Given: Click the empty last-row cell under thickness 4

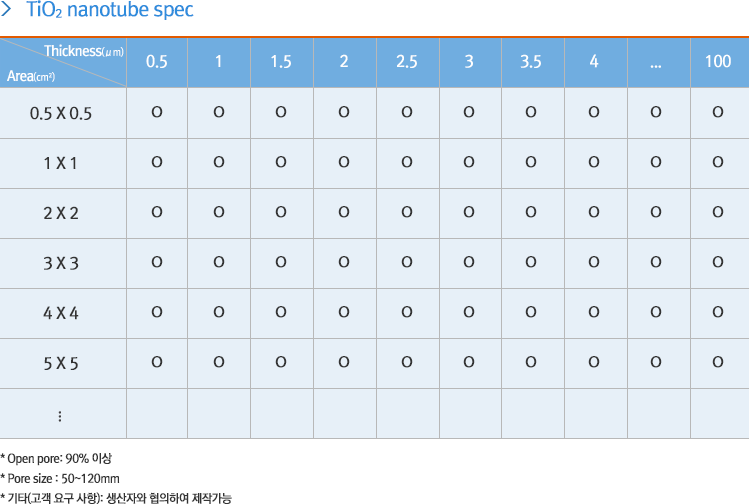Looking at the screenshot, I should click(594, 413).
